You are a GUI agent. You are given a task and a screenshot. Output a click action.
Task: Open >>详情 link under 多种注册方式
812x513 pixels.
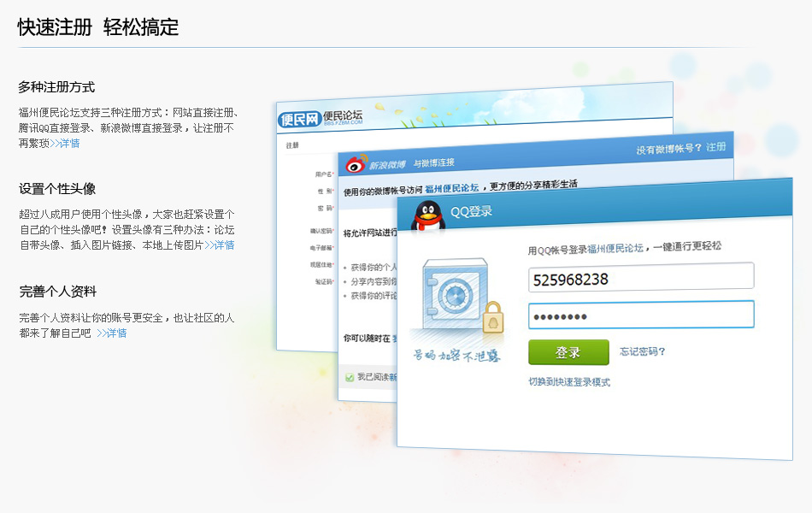click(x=65, y=144)
